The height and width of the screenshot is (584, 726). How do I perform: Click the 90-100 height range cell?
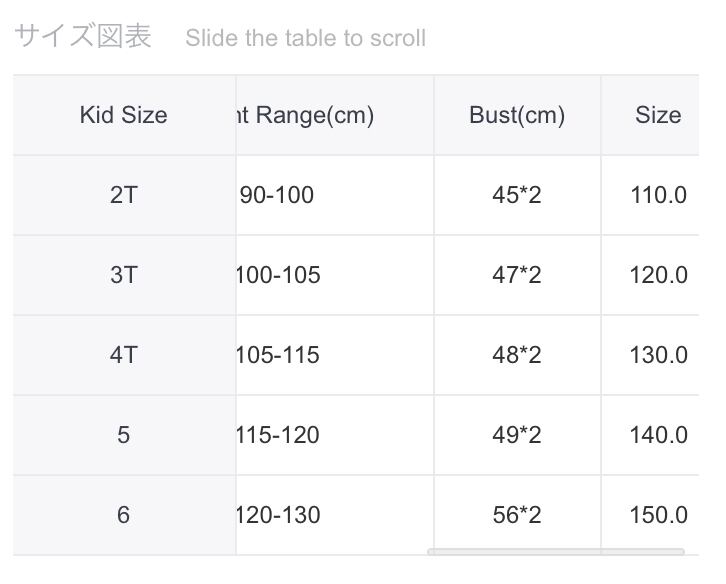(x=278, y=195)
